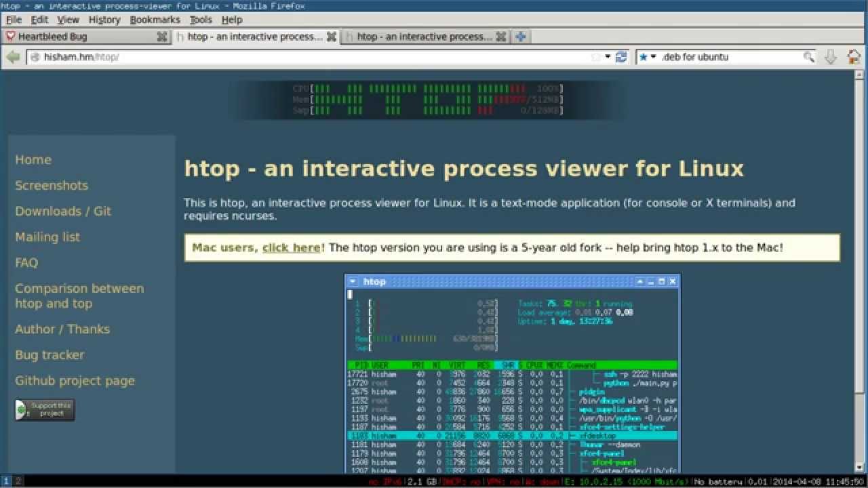Click the magnifier icon in search box
Screen dimensions: 868x488
point(808,57)
